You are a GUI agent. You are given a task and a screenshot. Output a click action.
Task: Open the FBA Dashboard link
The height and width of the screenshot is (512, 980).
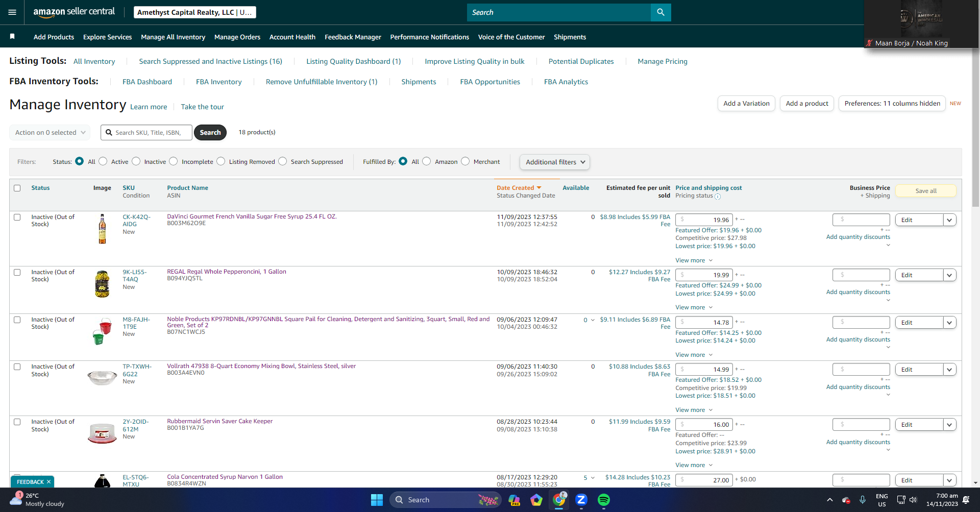tap(147, 82)
